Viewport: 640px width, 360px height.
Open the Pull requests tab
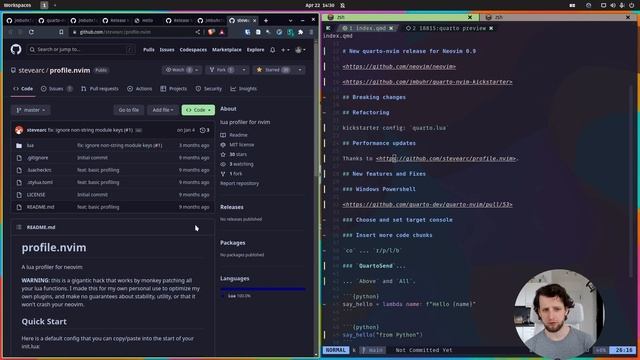pyautogui.click(x=100, y=89)
